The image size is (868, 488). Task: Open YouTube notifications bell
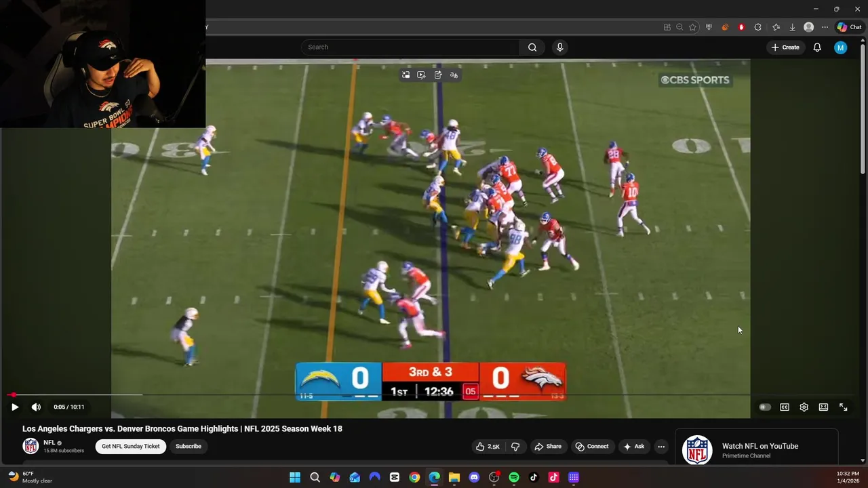[x=817, y=47]
